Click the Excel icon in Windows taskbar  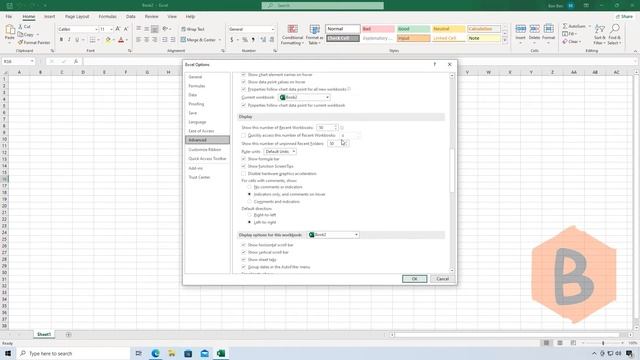pos(221,353)
